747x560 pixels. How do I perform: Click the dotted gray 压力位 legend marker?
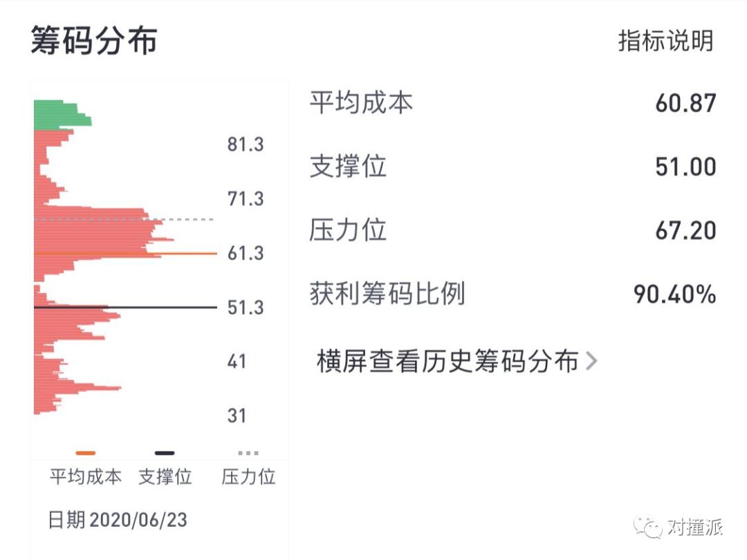pyautogui.click(x=248, y=454)
